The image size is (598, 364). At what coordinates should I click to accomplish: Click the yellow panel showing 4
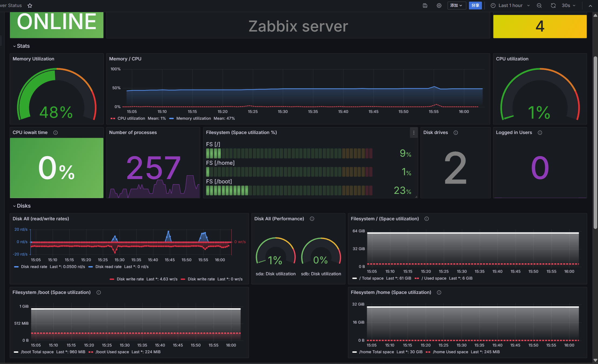(x=540, y=26)
